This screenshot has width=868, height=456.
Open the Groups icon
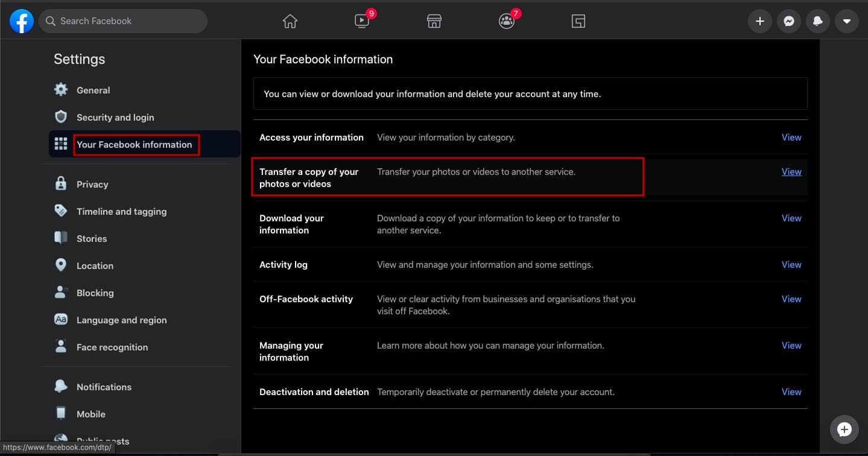click(x=507, y=21)
